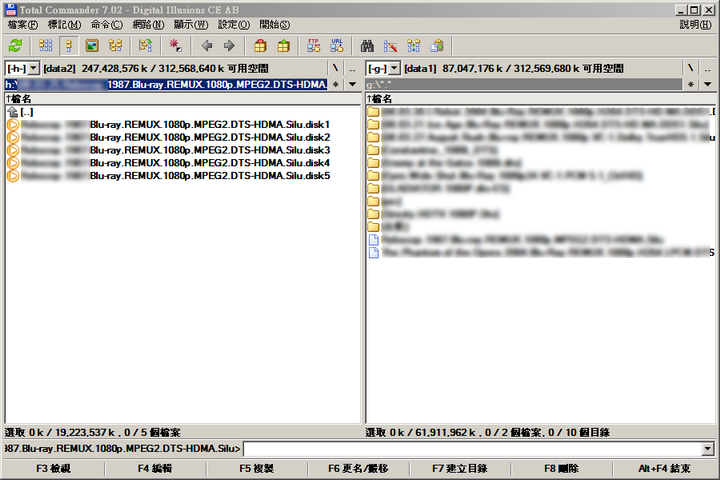
Task: Open the Multi-rename tool icon
Action: coord(390,45)
